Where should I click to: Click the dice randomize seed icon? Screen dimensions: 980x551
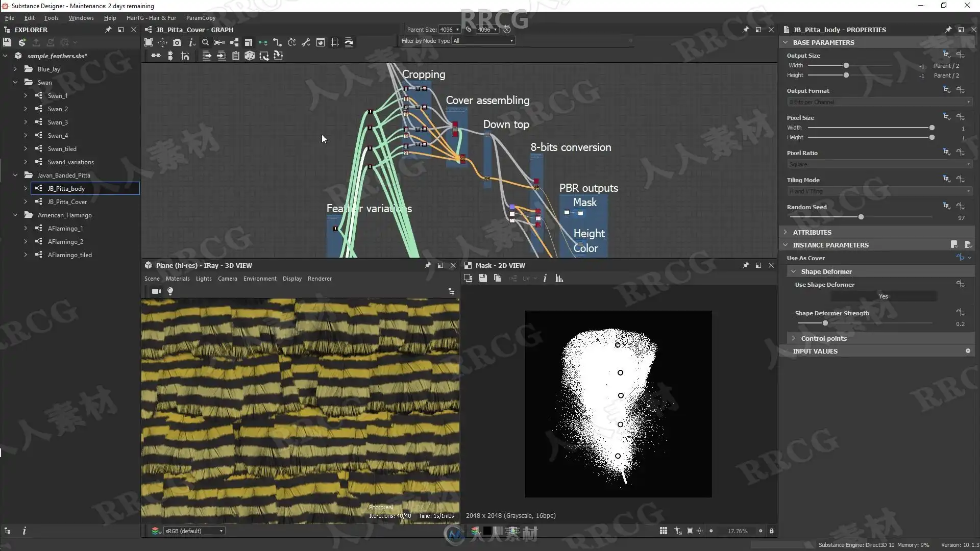pyautogui.click(x=250, y=56)
